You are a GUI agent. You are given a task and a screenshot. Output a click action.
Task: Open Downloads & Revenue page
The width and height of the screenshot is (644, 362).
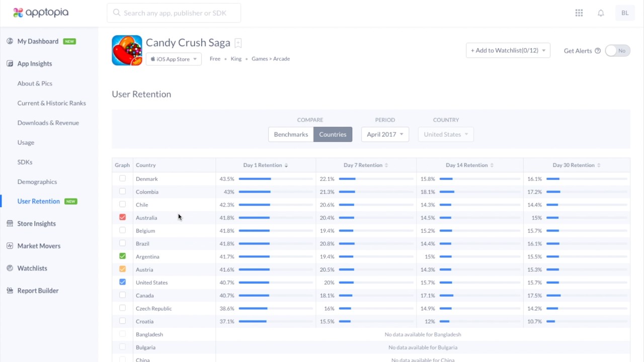pyautogui.click(x=48, y=123)
